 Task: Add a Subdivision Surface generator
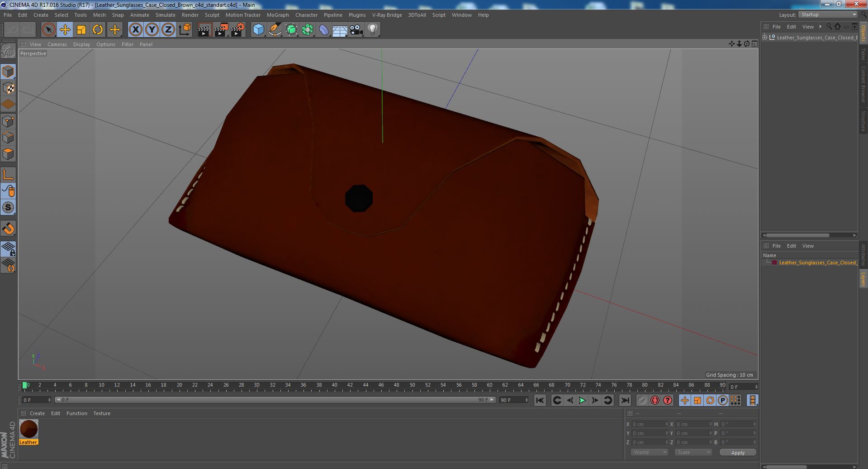coord(291,30)
